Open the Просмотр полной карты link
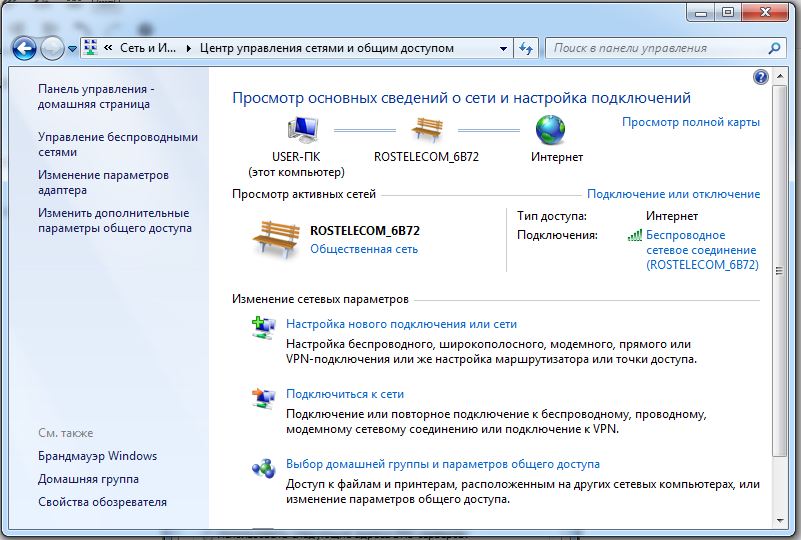Image resolution: width=801 pixels, height=540 pixels. click(x=690, y=122)
